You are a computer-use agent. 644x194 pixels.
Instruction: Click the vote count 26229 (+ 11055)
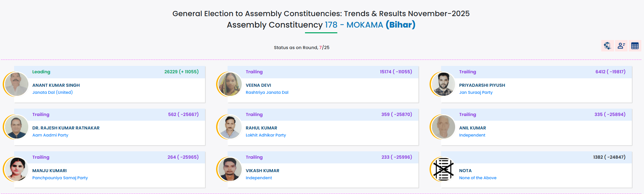181,72
